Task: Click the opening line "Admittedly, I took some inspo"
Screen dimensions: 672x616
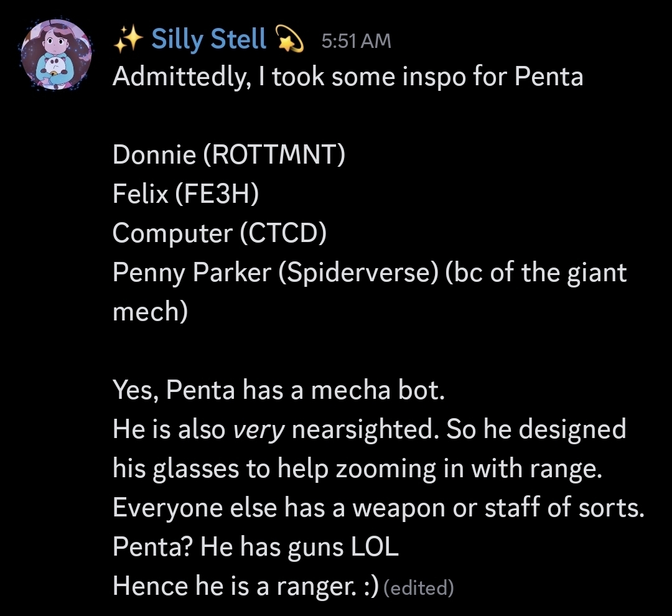Action: coord(348,77)
